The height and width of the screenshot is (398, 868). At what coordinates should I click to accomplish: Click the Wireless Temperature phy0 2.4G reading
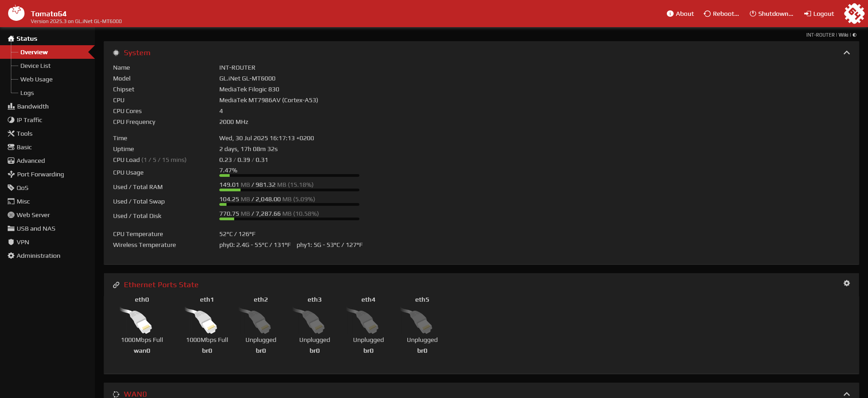point(255,245)
